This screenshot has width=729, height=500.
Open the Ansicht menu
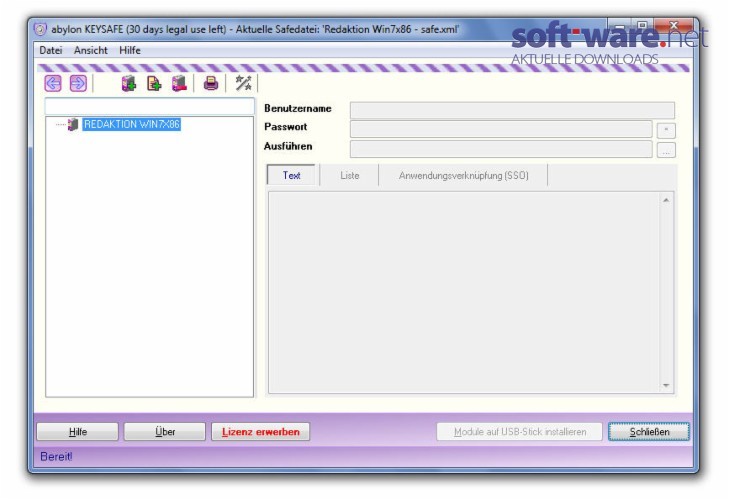pos(91,50)
